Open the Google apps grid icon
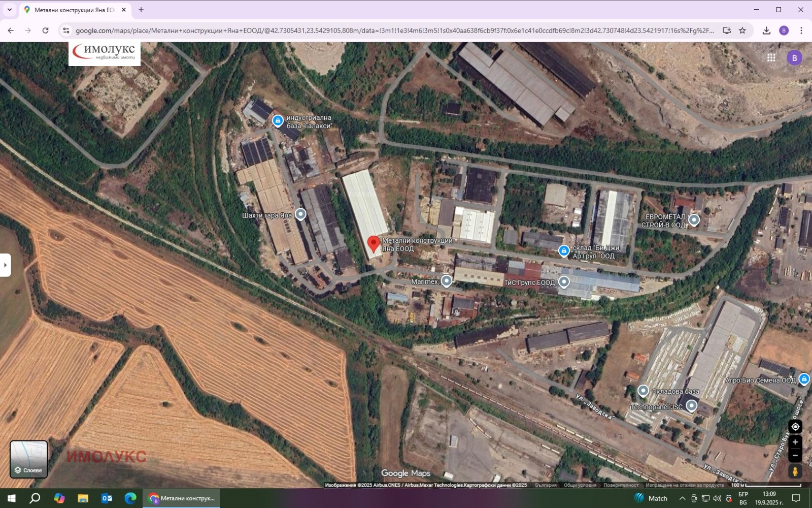812x508 pixels. [x=771, y=58]
